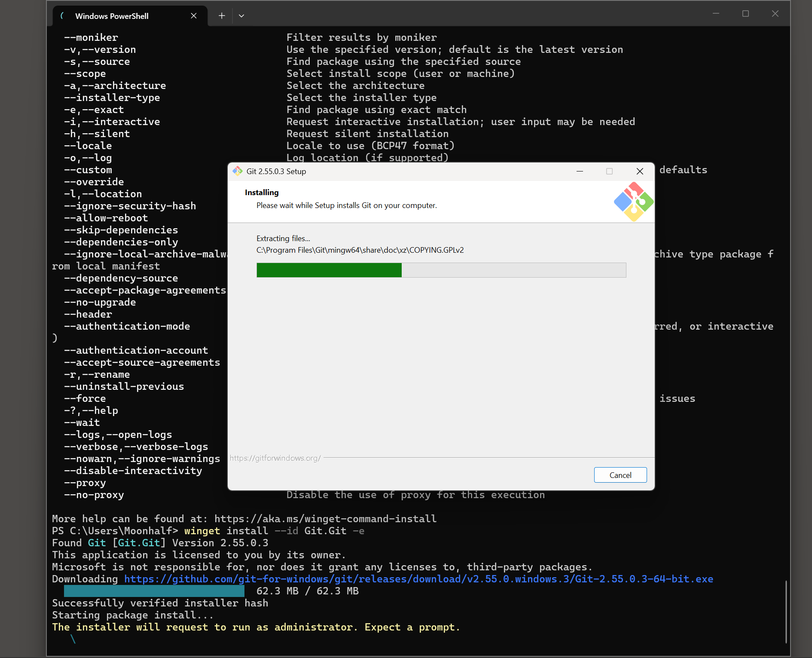The image size is (812, 658).
Task: Click the 'Extracting files...' status text
Action: click(x=283, y=239)
